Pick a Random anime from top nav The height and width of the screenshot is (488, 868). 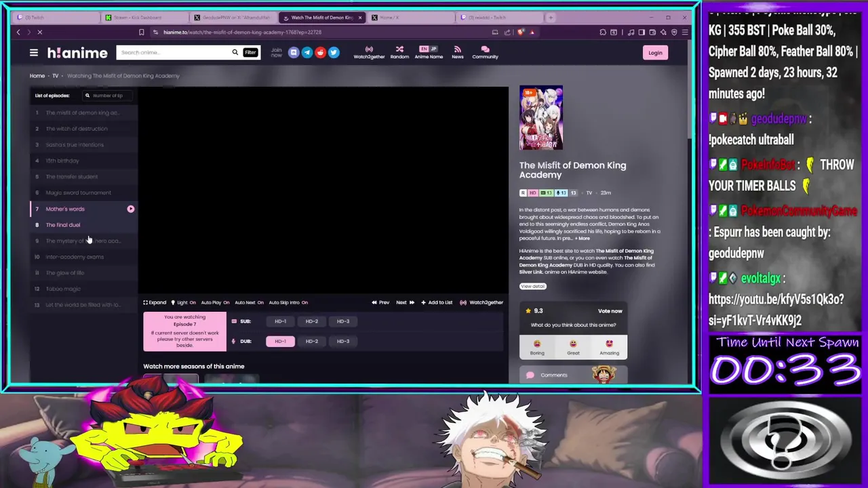[x=399, y=52]
